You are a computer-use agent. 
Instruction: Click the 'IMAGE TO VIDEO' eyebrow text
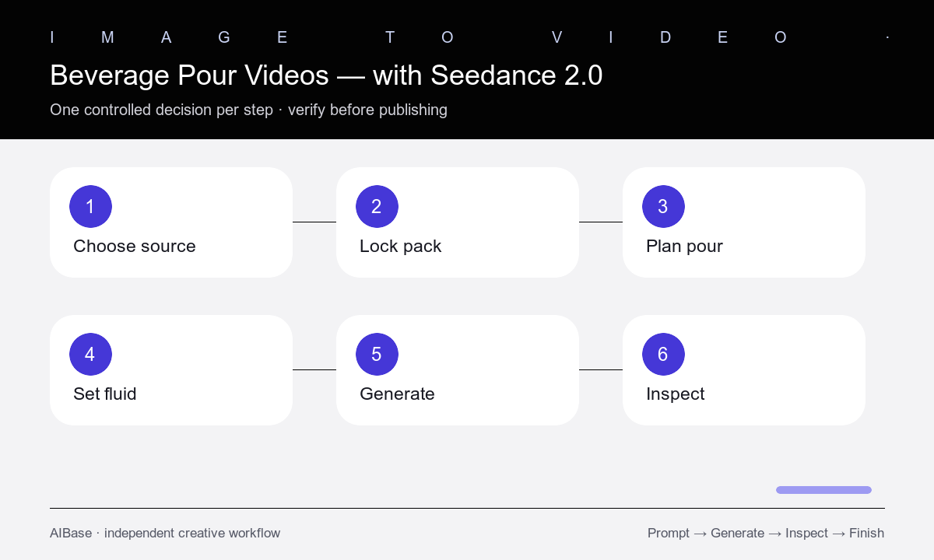pos(470,37)
